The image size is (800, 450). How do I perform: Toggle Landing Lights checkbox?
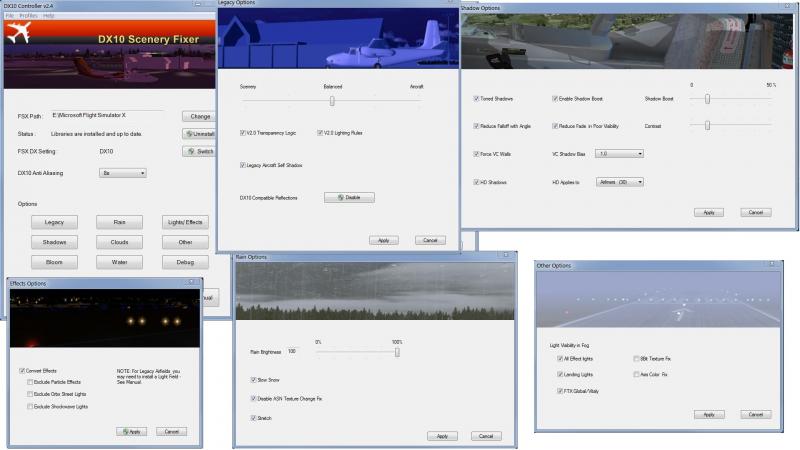click(560, 374)
